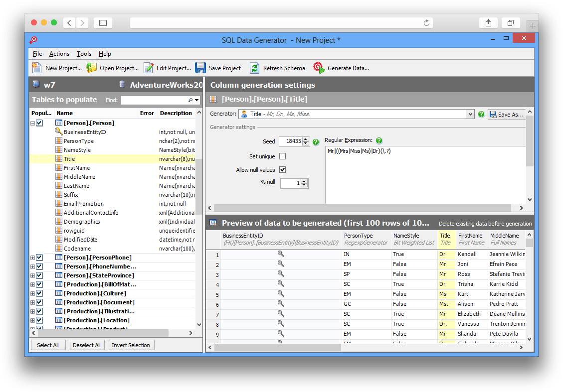Increase the % null stepper value
This screenshot has height=392, width=563.
pos(305,181)
